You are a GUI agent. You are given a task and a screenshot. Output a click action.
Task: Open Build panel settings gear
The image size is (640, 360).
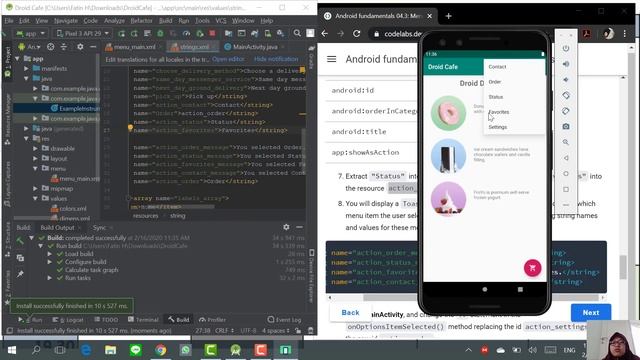[x=286, y=227]
